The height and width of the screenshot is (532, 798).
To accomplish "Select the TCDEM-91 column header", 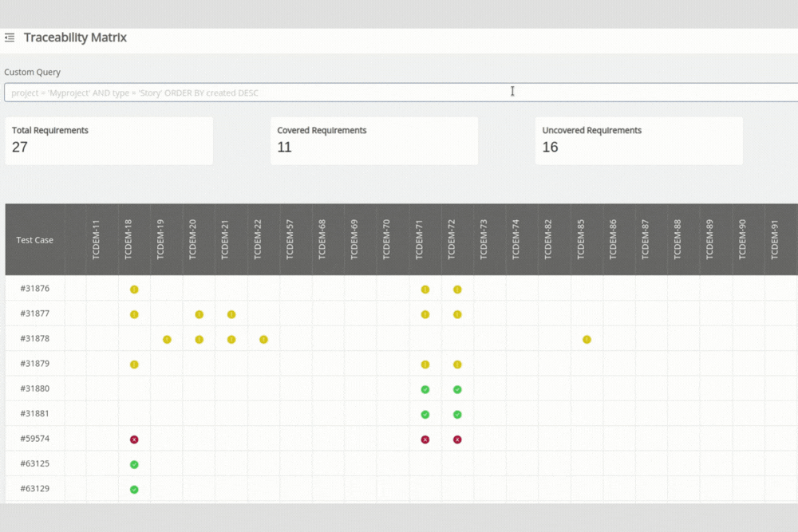I will (776, 238).
